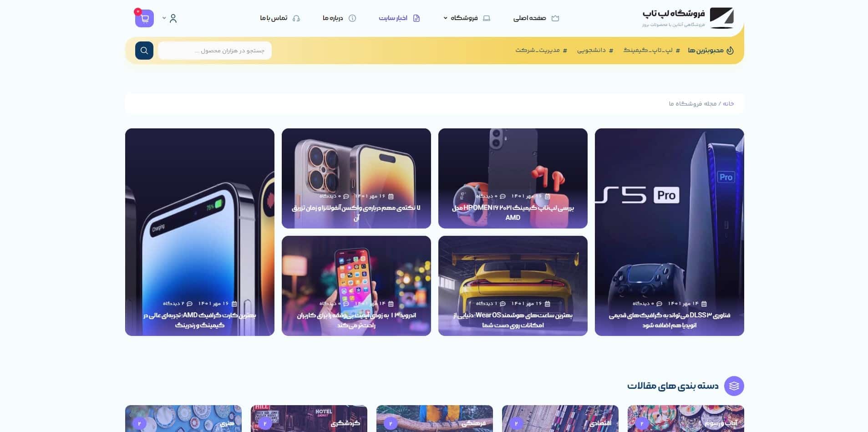Screen dimensions: 868x432
Task: Expand the user account dropdown arrow
Action: tap(164, 18)
